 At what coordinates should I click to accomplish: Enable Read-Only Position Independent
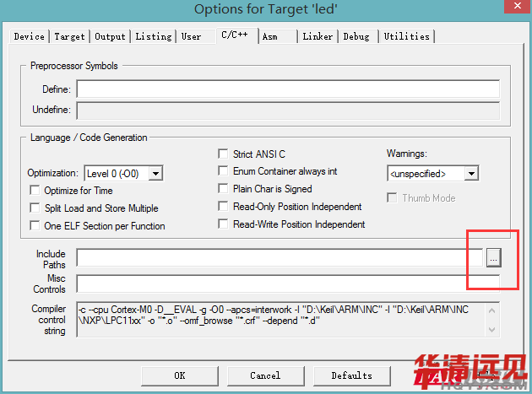[224, 207]
